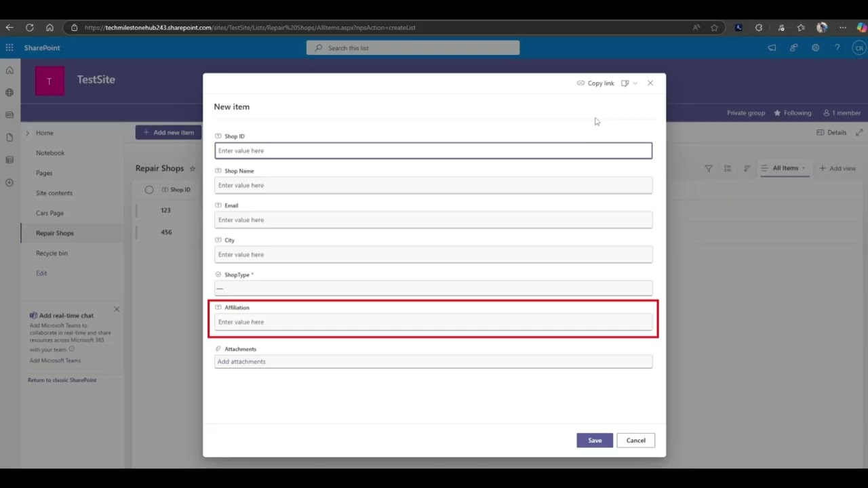Cancel the new item form

tap(636, 441)
